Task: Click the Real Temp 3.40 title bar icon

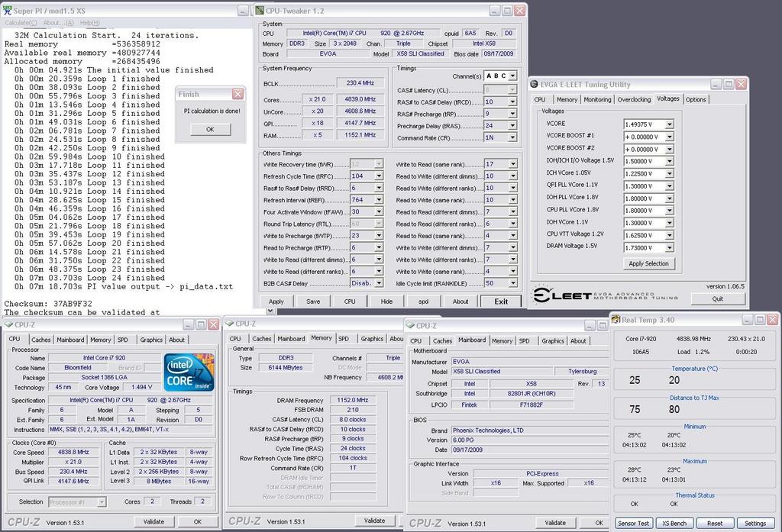Action: pos(616,320)
